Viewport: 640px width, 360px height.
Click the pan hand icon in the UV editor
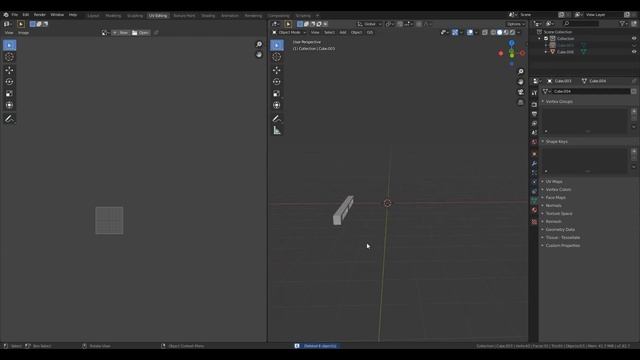click(x=259, y=55)
